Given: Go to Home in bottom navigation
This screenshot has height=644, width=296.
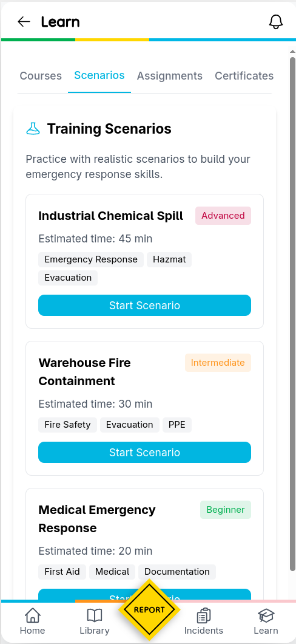Looking at the screenshot, I should (x=32, y=622).
